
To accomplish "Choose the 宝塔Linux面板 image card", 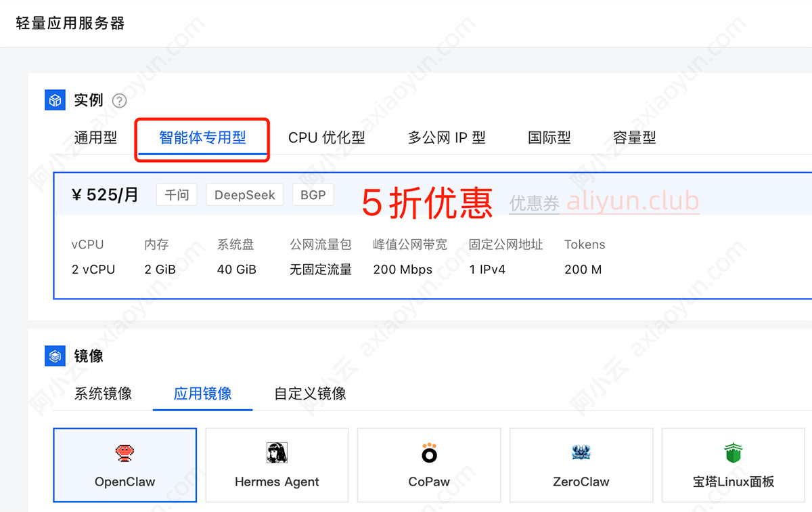I will 734,465.
